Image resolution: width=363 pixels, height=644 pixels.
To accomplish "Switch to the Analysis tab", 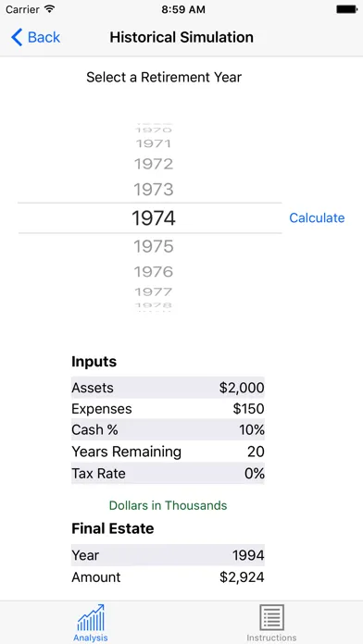I will tap(91, 622).
